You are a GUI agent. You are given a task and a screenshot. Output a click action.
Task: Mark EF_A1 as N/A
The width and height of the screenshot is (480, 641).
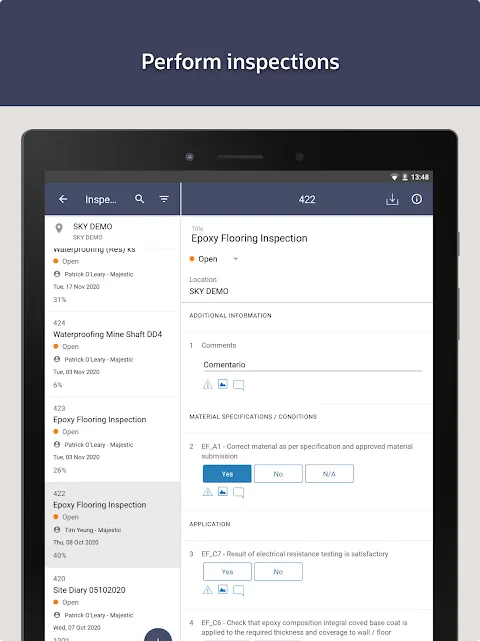click(x=329, y=474)
